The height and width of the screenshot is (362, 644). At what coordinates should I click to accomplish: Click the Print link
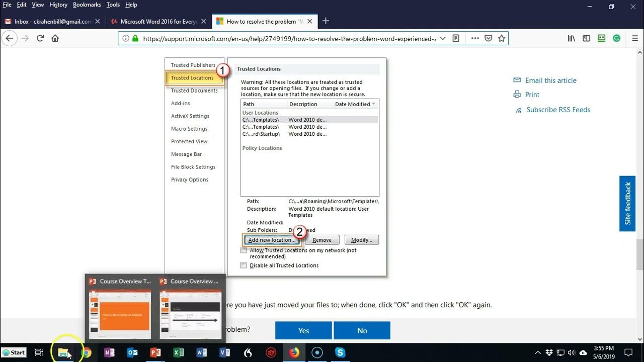(x=532, y=95)
